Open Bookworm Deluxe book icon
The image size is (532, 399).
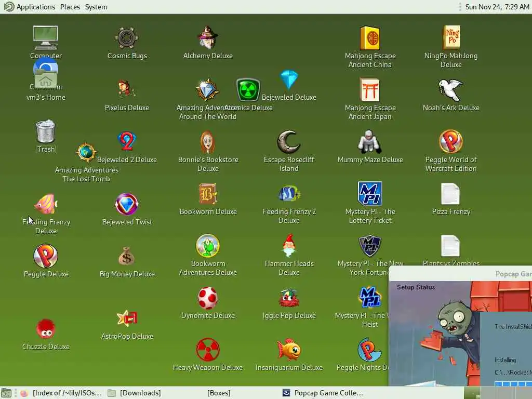pos(208,194)
